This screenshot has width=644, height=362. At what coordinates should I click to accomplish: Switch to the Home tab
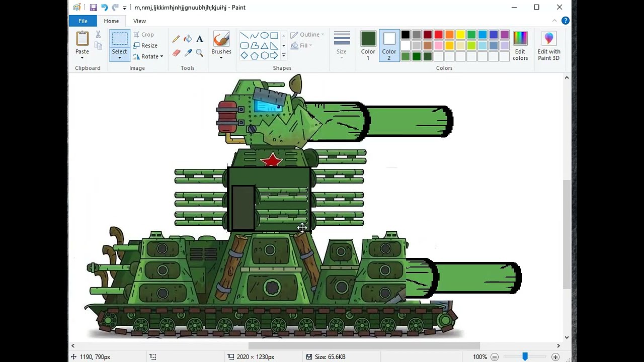click(111, 21)
